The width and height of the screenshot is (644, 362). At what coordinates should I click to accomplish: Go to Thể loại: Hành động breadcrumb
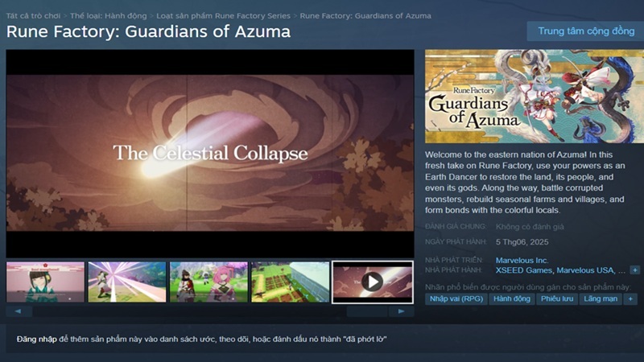click(x=109, y=15)
